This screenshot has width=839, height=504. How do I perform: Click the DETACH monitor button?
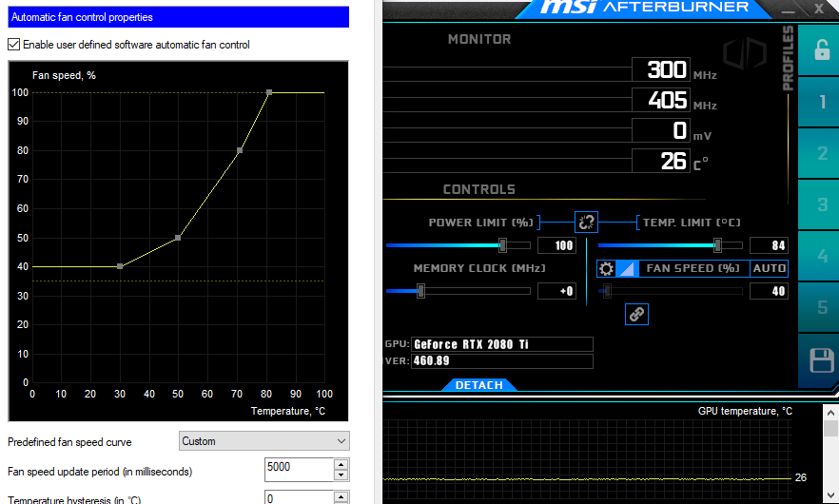(478, 385)
